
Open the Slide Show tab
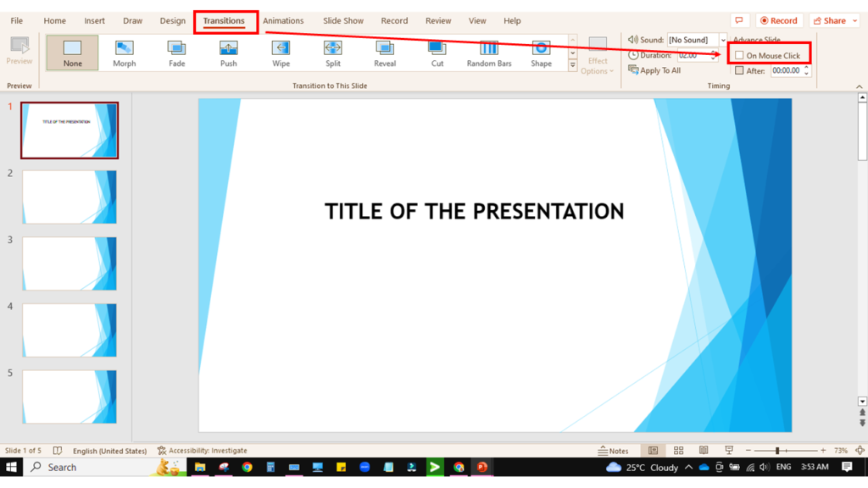(342, 20)
